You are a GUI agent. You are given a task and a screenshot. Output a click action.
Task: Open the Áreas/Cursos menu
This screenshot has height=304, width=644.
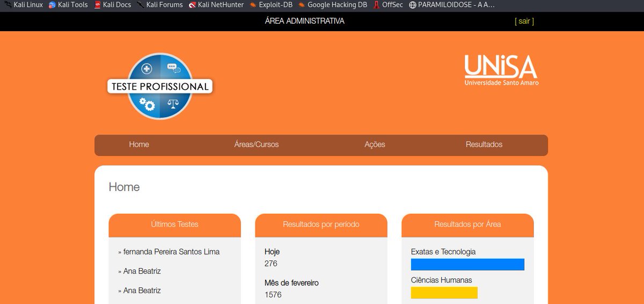[x=257, y=144]
